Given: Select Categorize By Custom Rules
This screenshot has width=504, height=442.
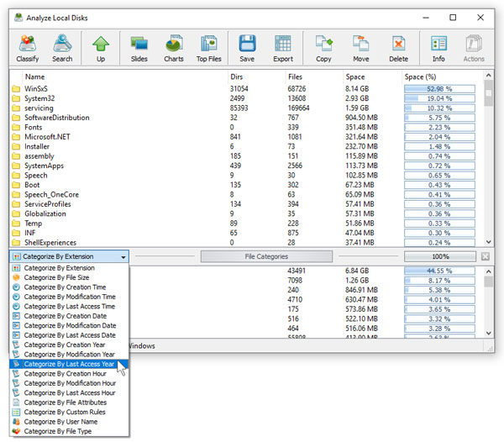Looking at the screenshot, I should pyautogui.click(x=69, y=412).
